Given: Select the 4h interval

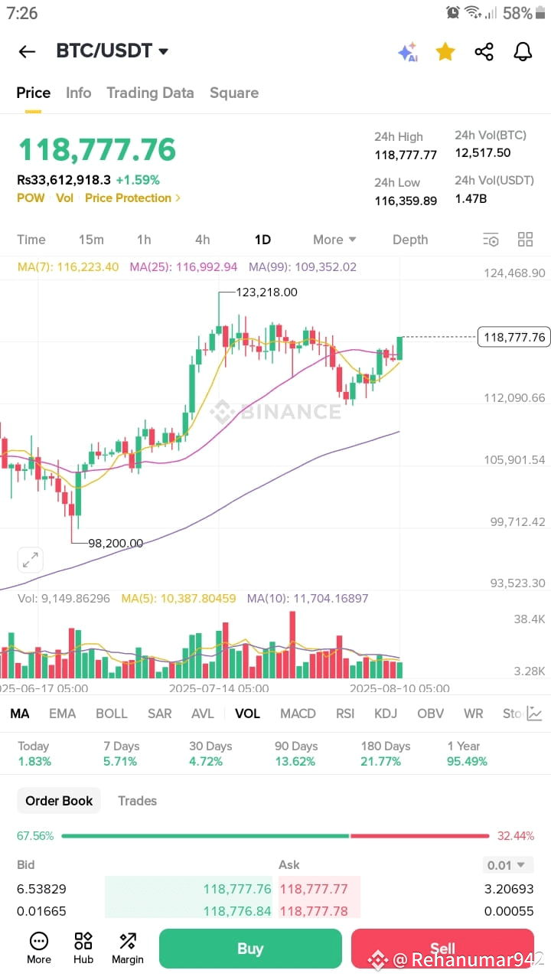Looking at the screenshot, I should (x=202, y=240).
